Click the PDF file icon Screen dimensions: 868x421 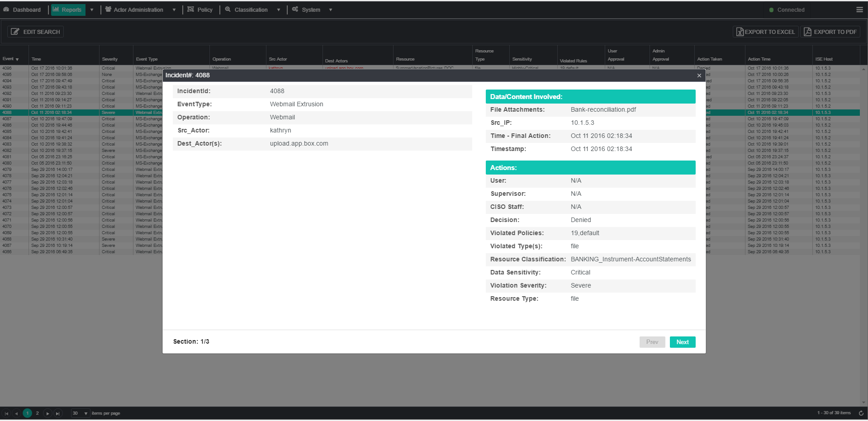click(x=807, y=32)
